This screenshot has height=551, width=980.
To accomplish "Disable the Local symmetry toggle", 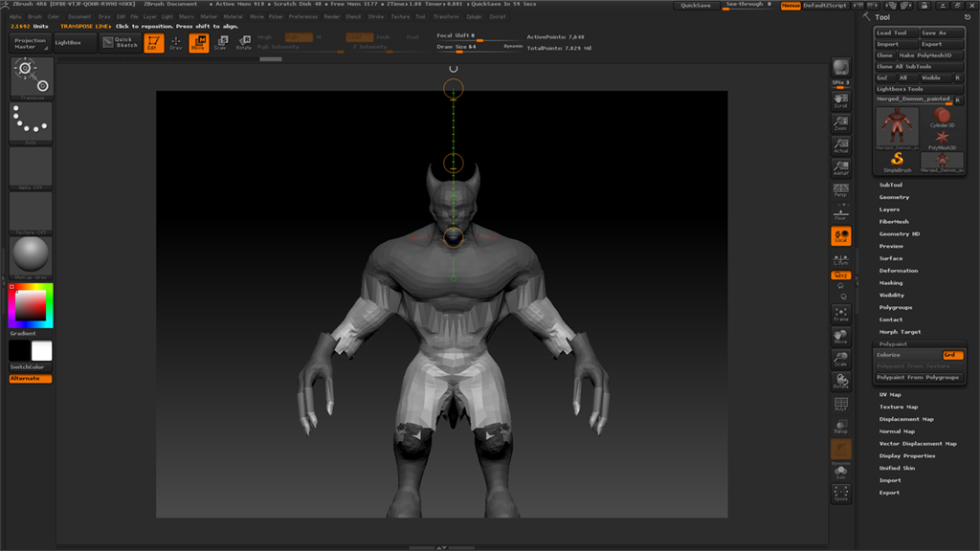I will pos(840,236).
